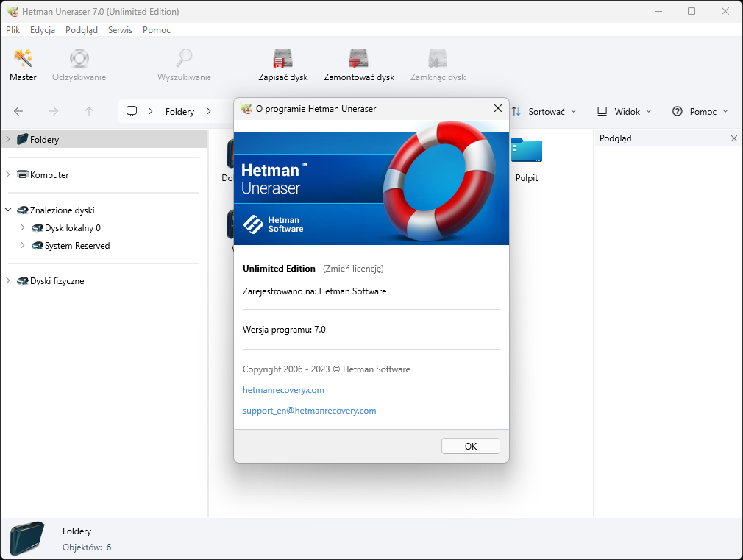Viewport: 743px width, 560px height.
Task: Open the hetmanrecovery.com link
Action: tap(283, 390)
